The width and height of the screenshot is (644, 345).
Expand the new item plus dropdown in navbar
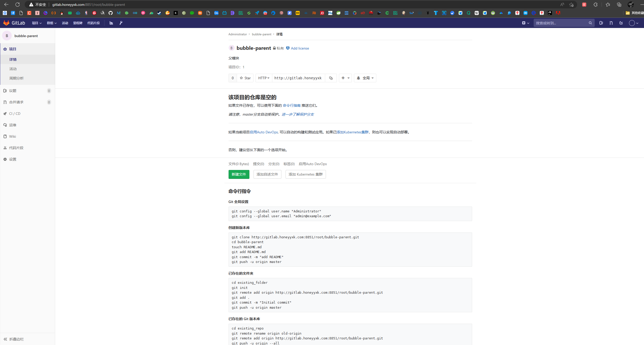pyautogui.click(x=526, y=23)
